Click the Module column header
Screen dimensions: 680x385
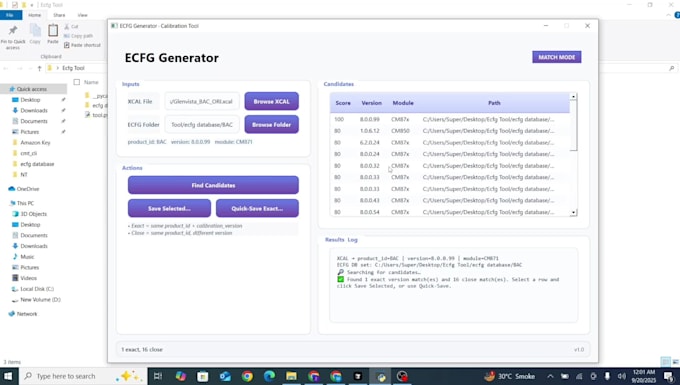(403, 103)
